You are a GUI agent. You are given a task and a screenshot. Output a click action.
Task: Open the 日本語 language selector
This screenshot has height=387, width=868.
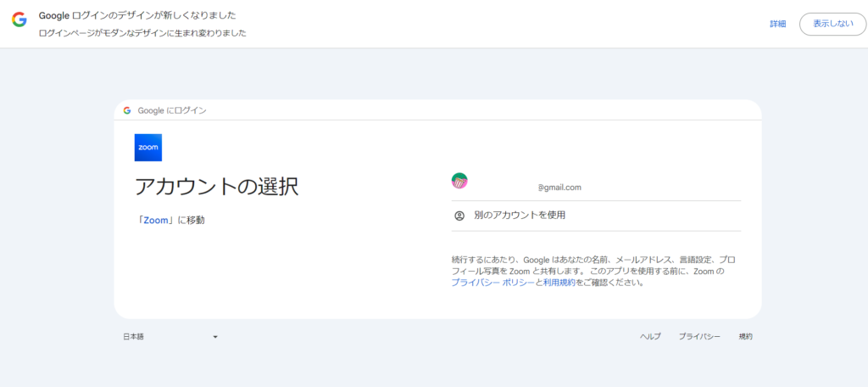pos(134,337)
